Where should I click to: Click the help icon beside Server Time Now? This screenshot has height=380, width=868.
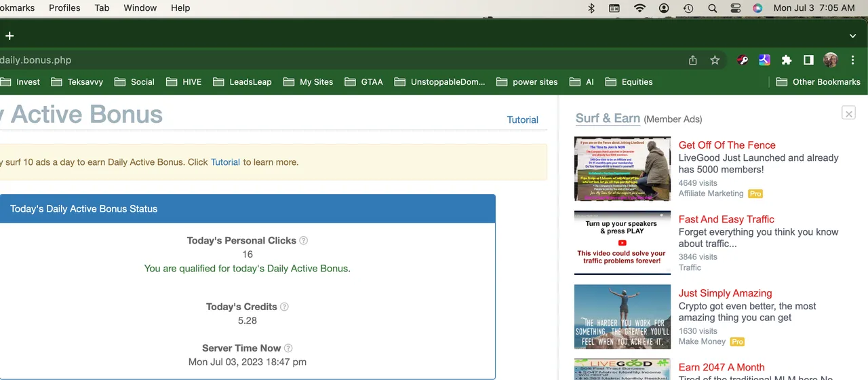(288, 348)
